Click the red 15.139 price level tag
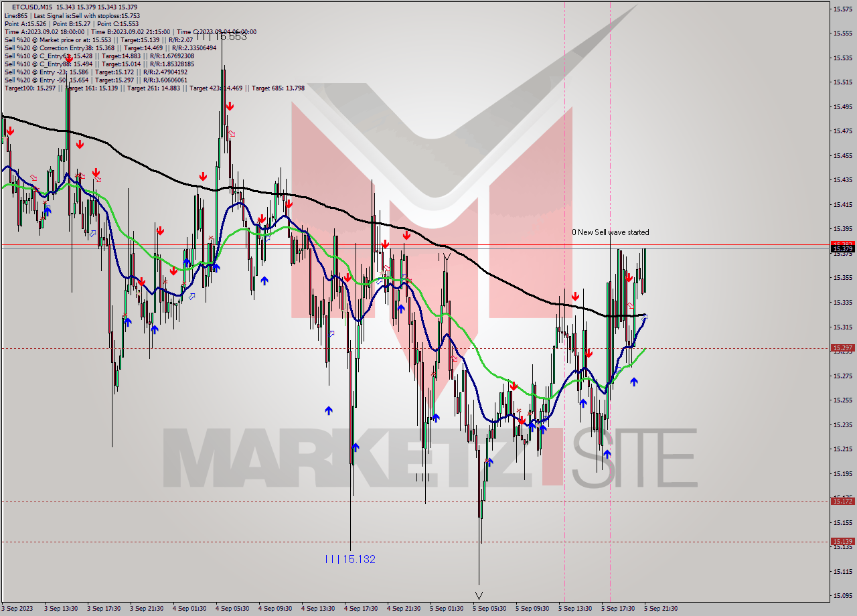The height and width of the screenshot is (616, 857). point(842,541)
